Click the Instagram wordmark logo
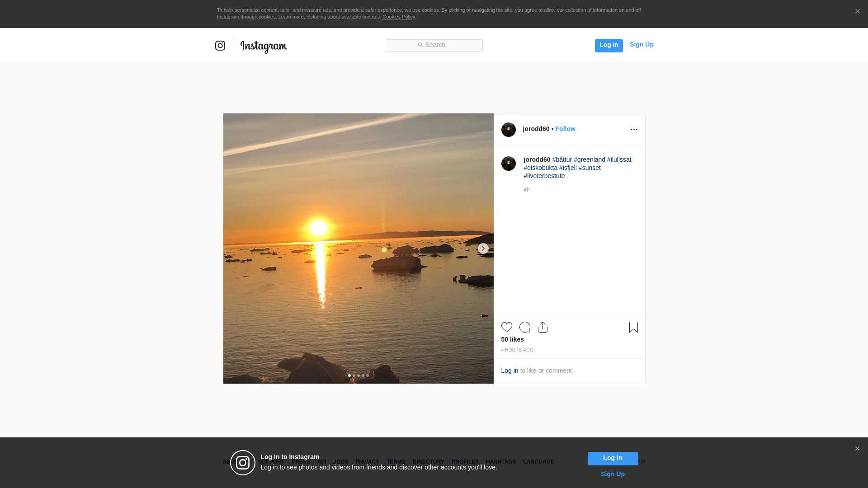The image size is (868, 488). pyautogui.click(x=264, y=46)
